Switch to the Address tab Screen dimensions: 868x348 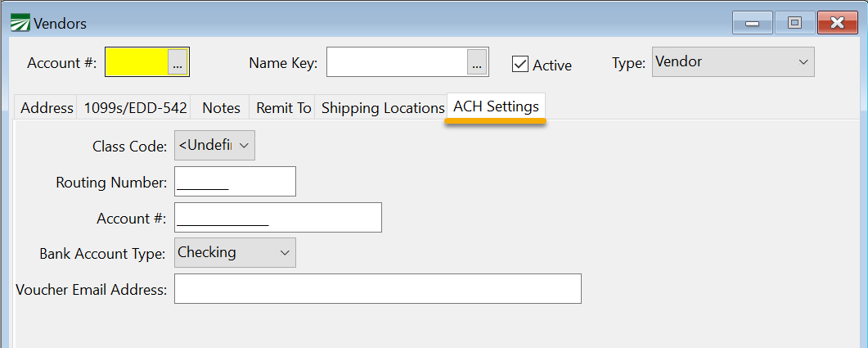tap(47, 108)
